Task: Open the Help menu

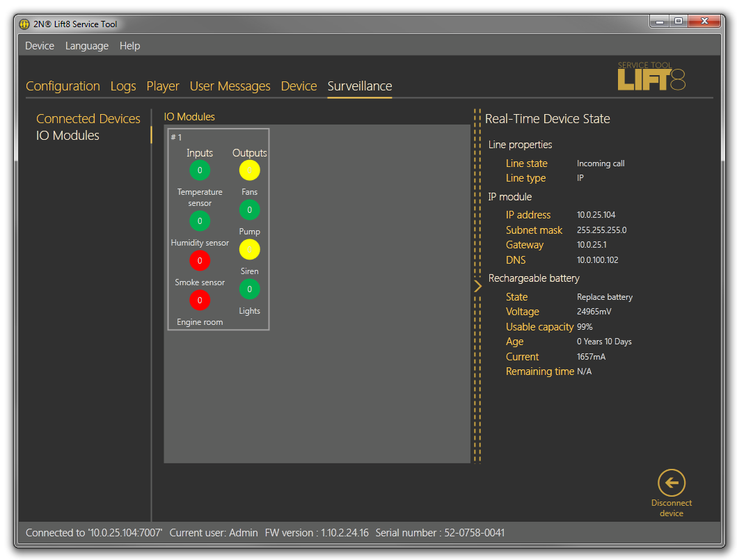Action: 129,46
